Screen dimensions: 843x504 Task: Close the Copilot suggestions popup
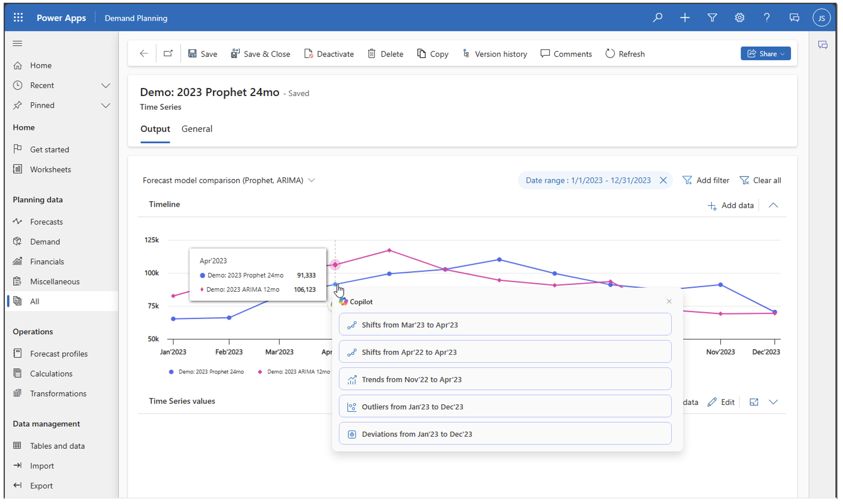tap(669, 301)
